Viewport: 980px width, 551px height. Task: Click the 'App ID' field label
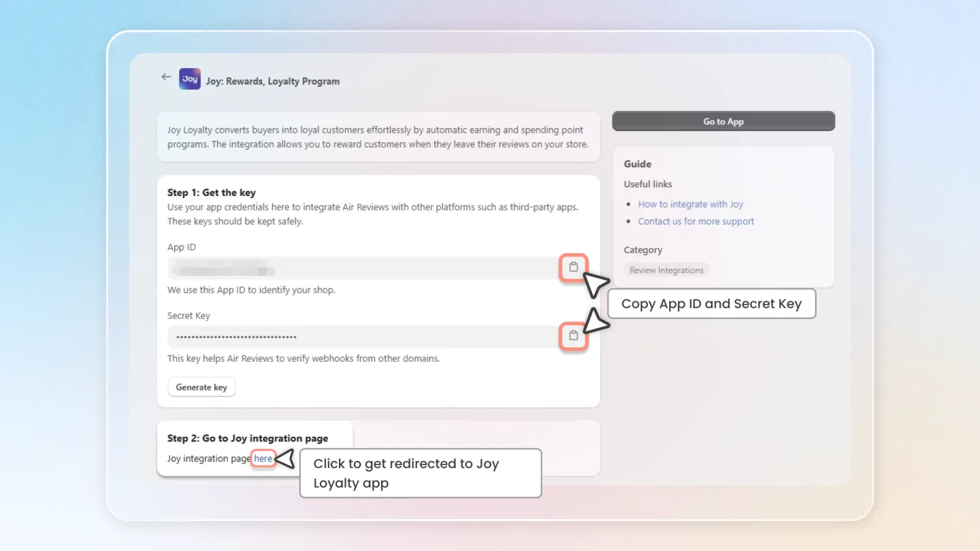coord(182,247)
